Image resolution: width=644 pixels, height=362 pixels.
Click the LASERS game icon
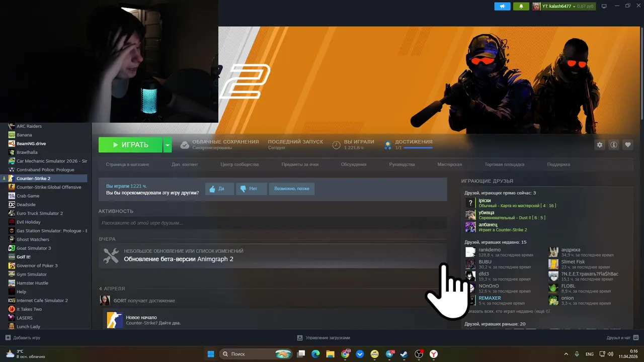[x=12, y=318]
